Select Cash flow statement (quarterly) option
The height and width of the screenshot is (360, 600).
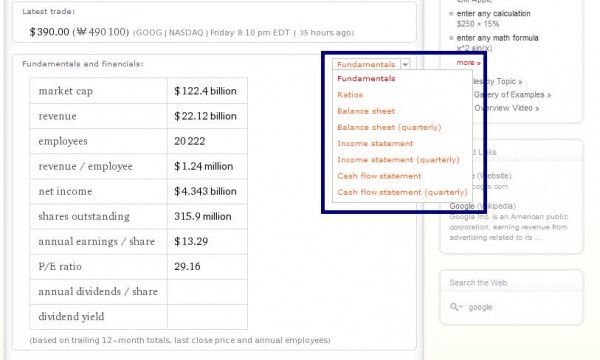403,192
